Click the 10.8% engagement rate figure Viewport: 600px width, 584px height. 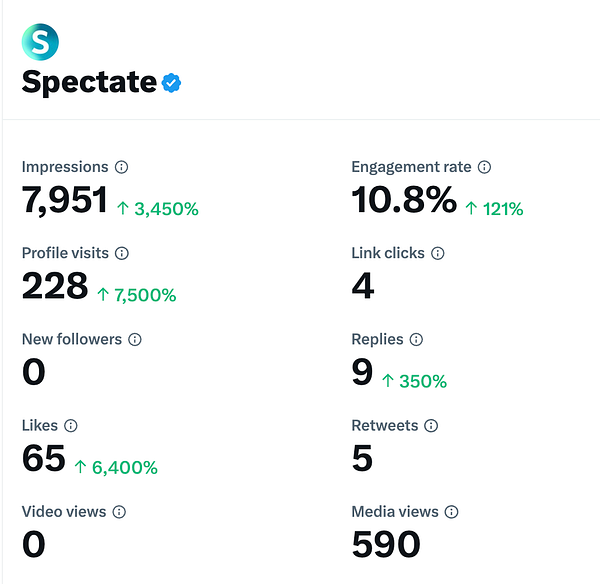point(404,200)
